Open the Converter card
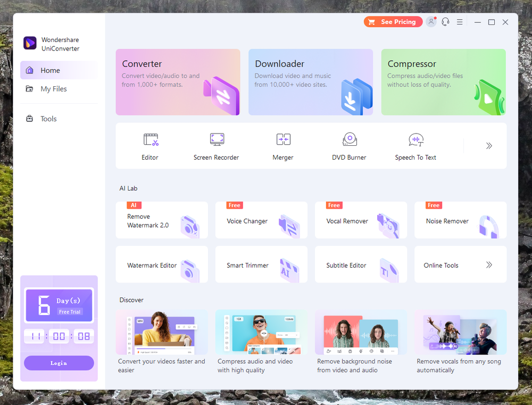The image size is (532, 405). pos(178,82)
